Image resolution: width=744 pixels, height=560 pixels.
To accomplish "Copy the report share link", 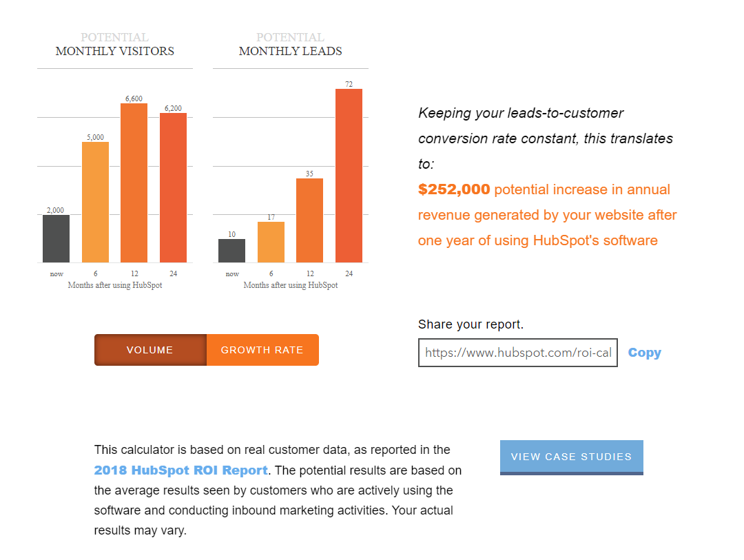I will pyautogui.click(x=644, y=353).
